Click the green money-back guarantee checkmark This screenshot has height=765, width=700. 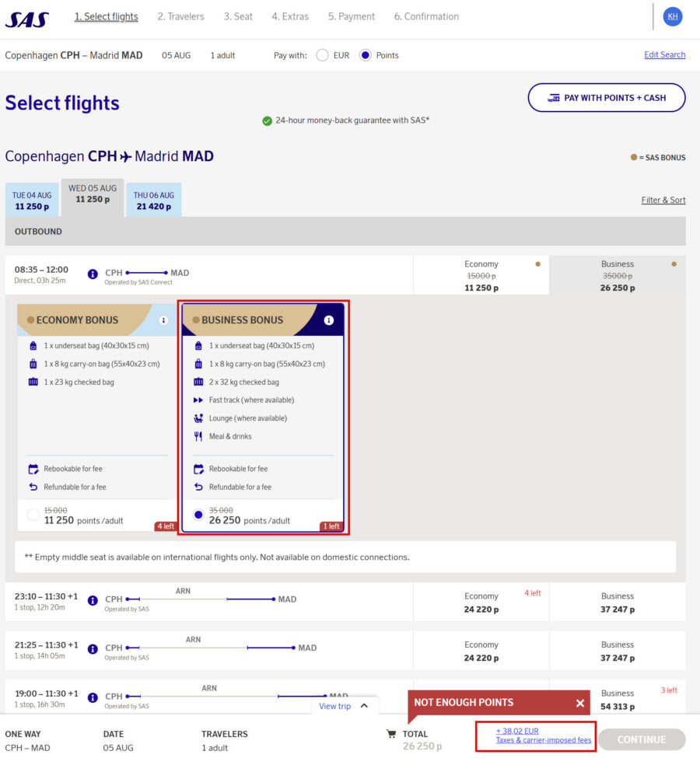tap(267, 121)
